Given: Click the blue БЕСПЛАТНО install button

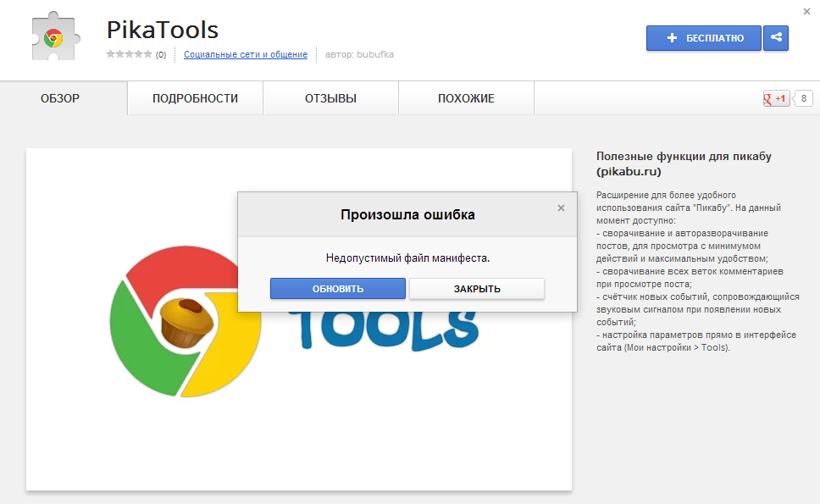Looking at the screenshot, I should [704, 38].
